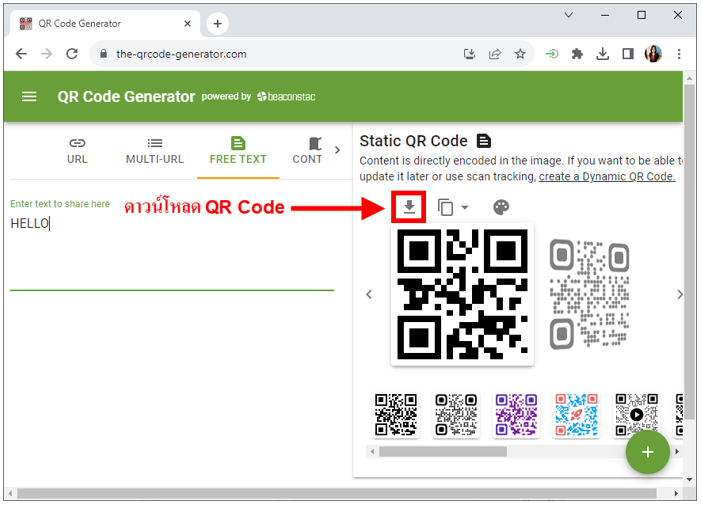Go to previous QR code design arrow
Image resolution: width=702 pixels, height=505 pixels.
click(369, 295)
